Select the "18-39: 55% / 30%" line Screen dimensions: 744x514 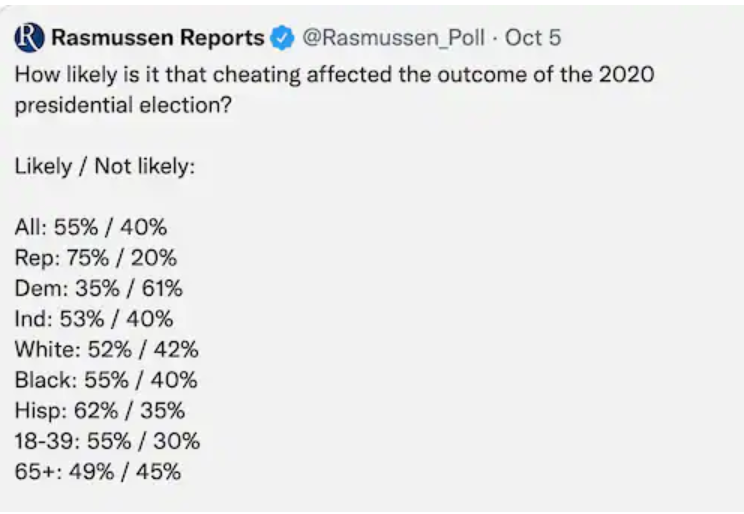pyautogui.click(x=107, y=441)
